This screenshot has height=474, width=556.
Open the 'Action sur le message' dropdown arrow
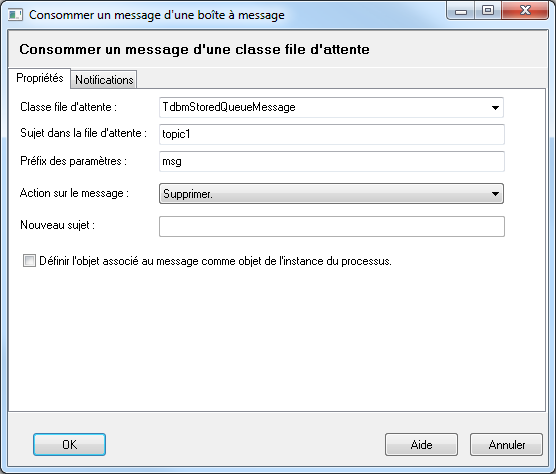(495, 194)
